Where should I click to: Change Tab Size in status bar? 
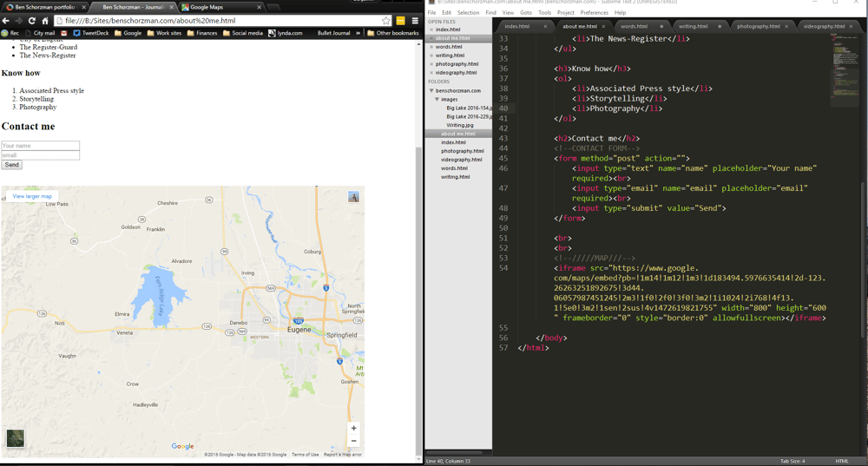[792, 461]
